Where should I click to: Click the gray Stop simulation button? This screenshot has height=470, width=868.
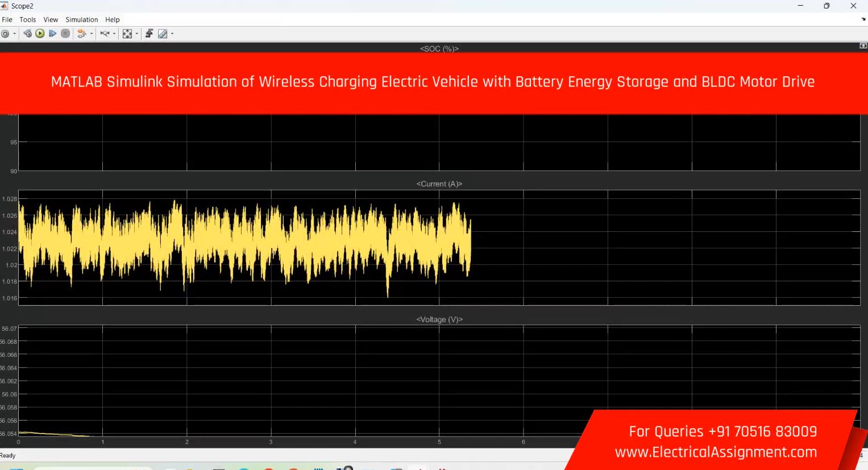[x=65, y=34]
